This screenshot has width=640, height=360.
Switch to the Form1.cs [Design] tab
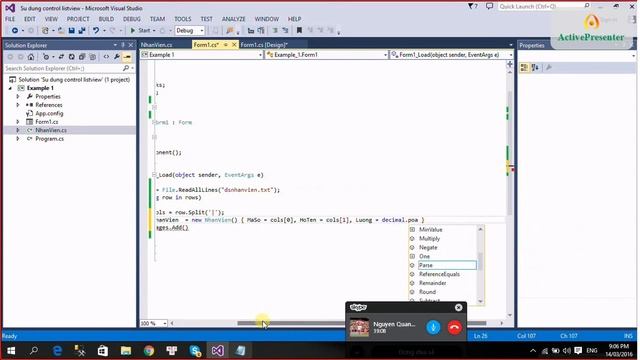[264, 45]
